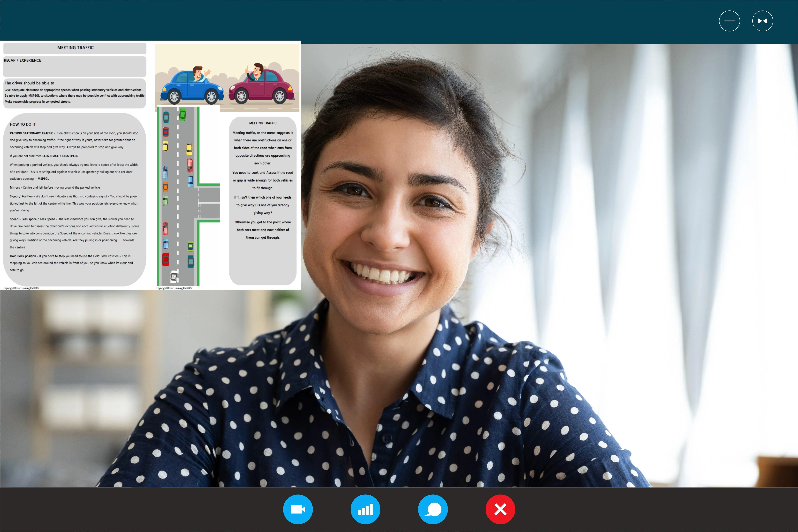Screen dimensions: 798x532
Task: Click the side road junction in diagram
Action: pyautogui.click(x=209, y=203)
